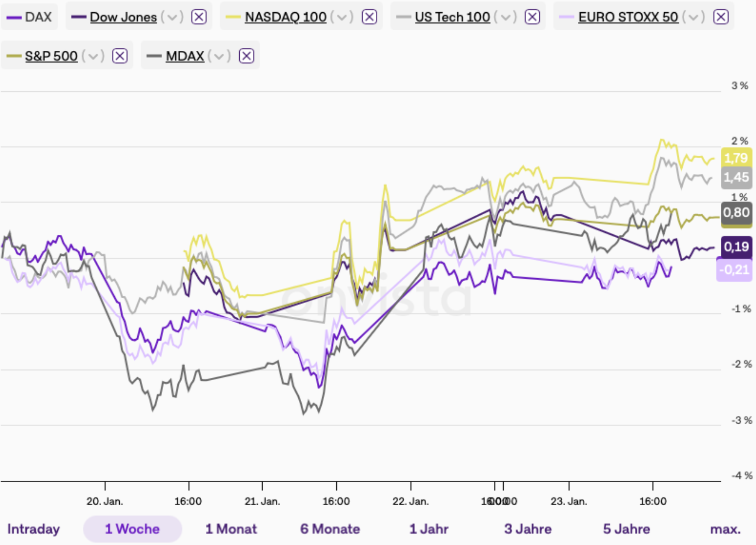Follow the US Tech 100 link

tap(452, 17)
